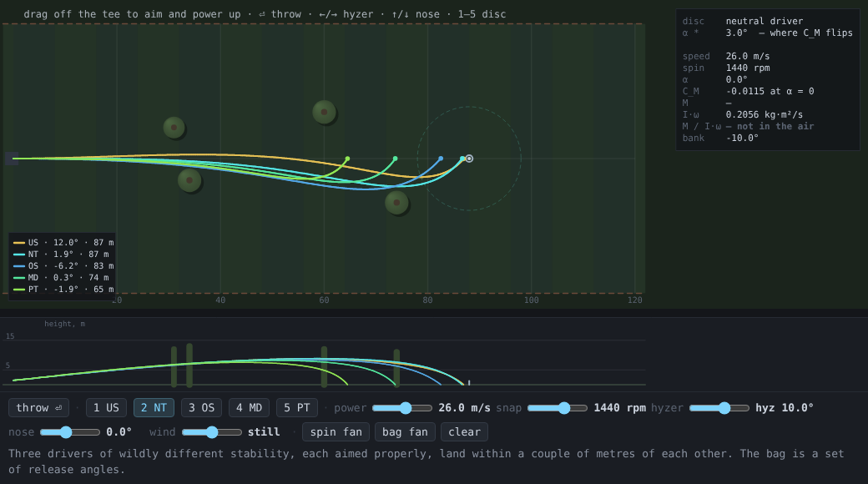Click the 'still' wind value
Viewport: 868px width, 484px height.
[264, 432]
